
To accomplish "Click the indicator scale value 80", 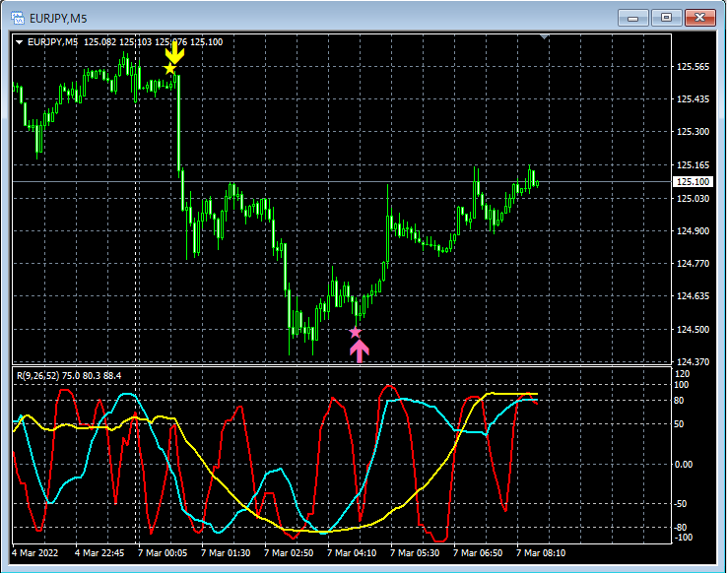I will point(679,401).
